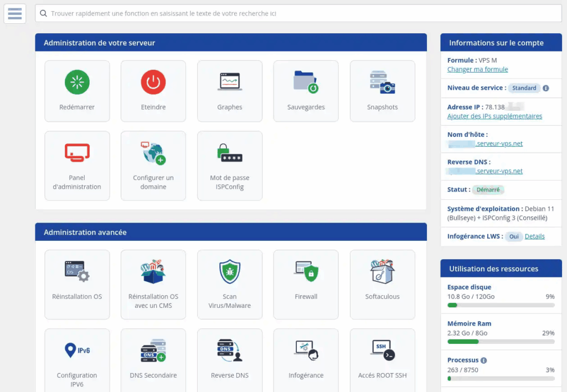Open Mot de passe ISPConfig
The height and width of the screenshot is (392, 567).
[230, 166]
